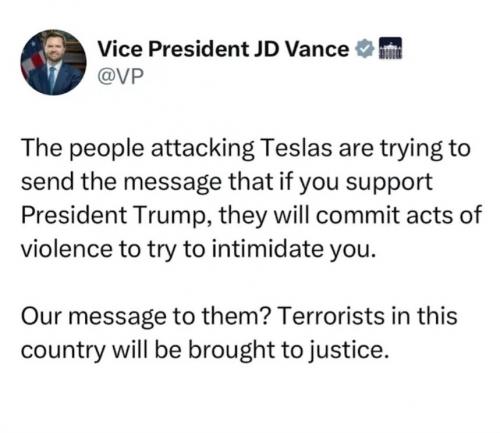Click the word "Vance" in the header
The width and height of the screenshot is (500, 433).
pyautogui.click(x=318, y=49)
